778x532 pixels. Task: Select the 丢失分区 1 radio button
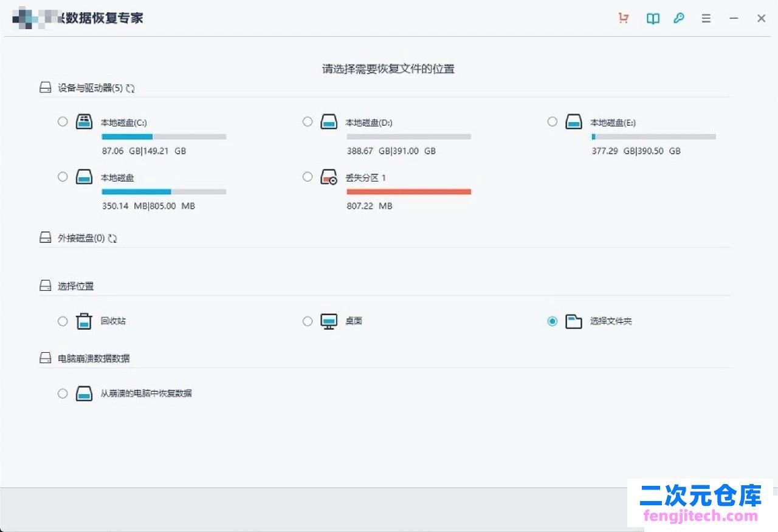point(308,177)
